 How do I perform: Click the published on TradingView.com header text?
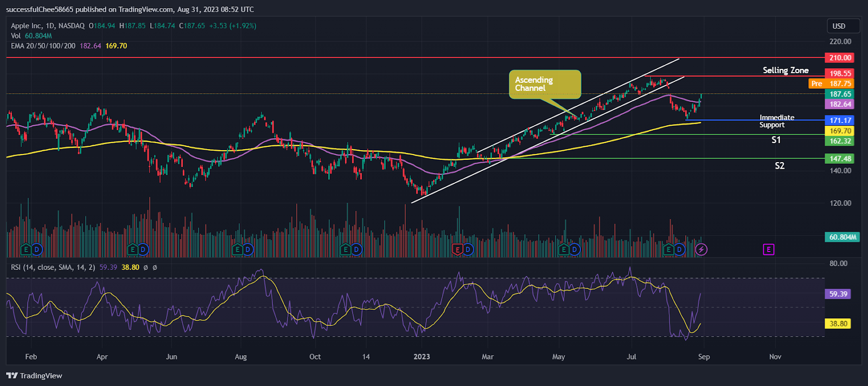125,9
